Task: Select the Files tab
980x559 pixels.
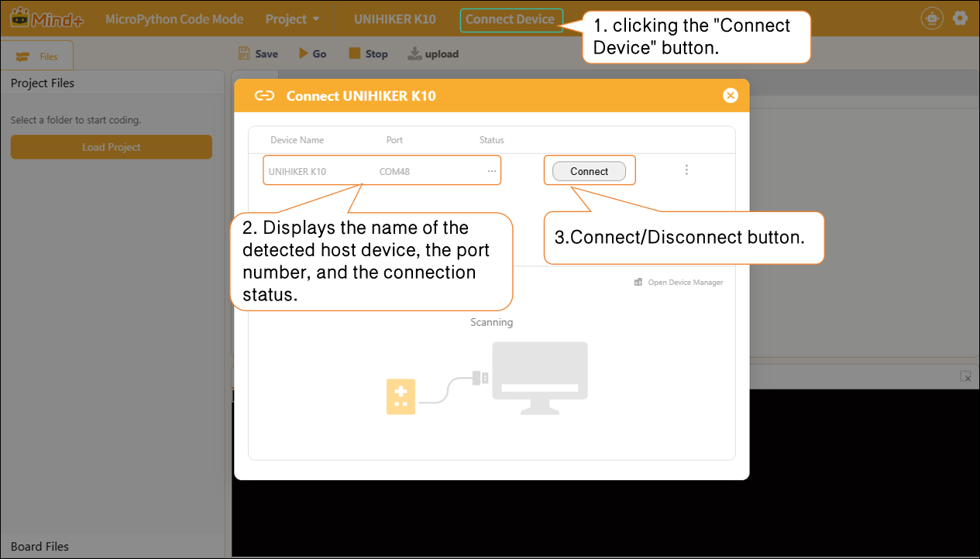Action: (x=37, y=56)
